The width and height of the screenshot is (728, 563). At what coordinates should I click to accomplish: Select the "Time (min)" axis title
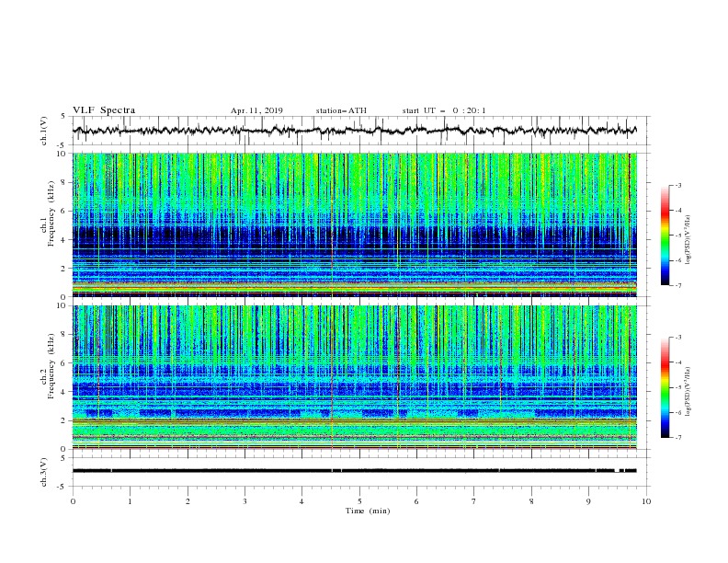point(368,511)
